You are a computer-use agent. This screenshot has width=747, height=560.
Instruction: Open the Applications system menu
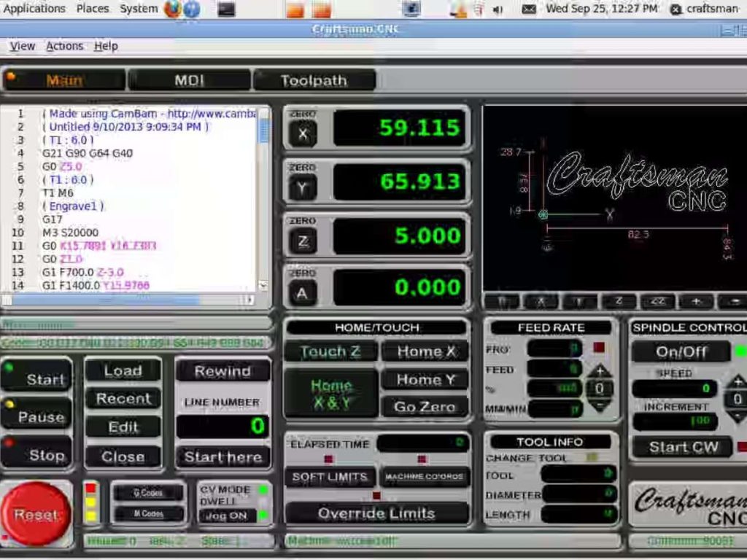click(x=34, y=9)
